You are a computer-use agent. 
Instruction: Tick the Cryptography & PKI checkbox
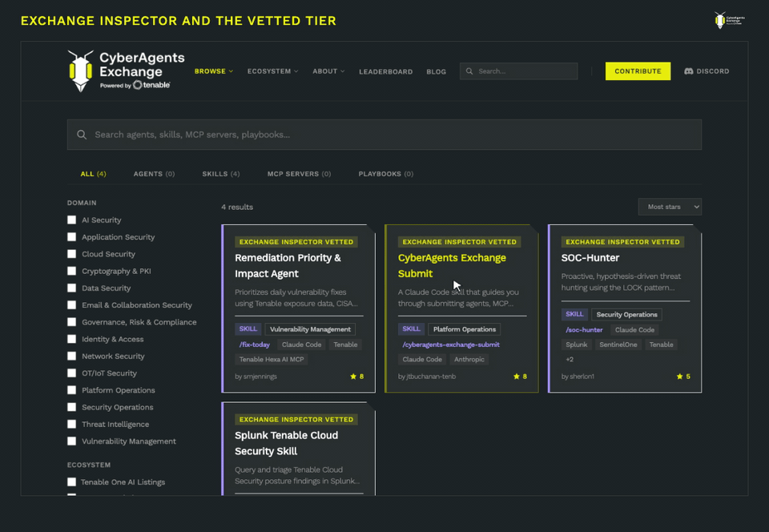(x=71, y=271)
